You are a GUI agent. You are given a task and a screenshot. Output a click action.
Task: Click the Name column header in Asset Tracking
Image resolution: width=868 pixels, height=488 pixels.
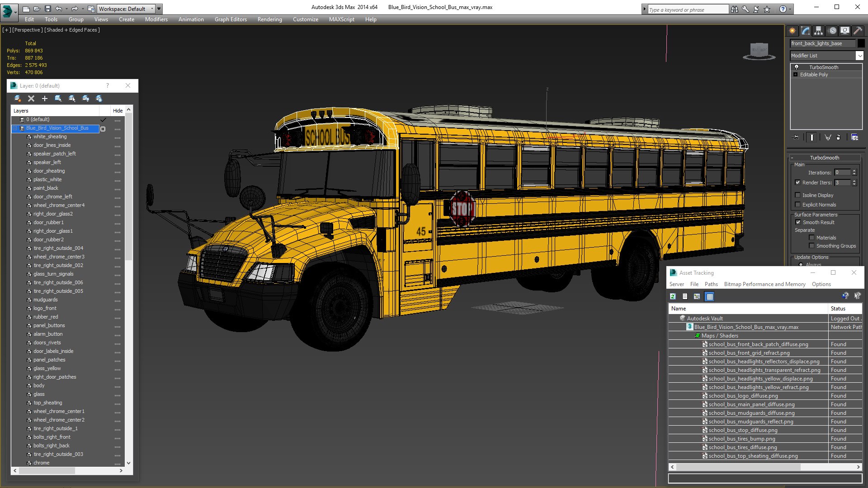[x=748, y=309]
